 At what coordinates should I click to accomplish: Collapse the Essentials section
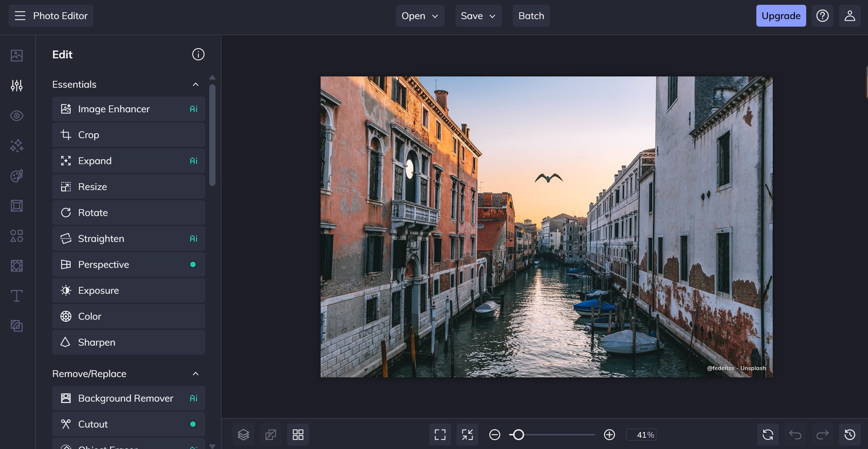point(195,84)
